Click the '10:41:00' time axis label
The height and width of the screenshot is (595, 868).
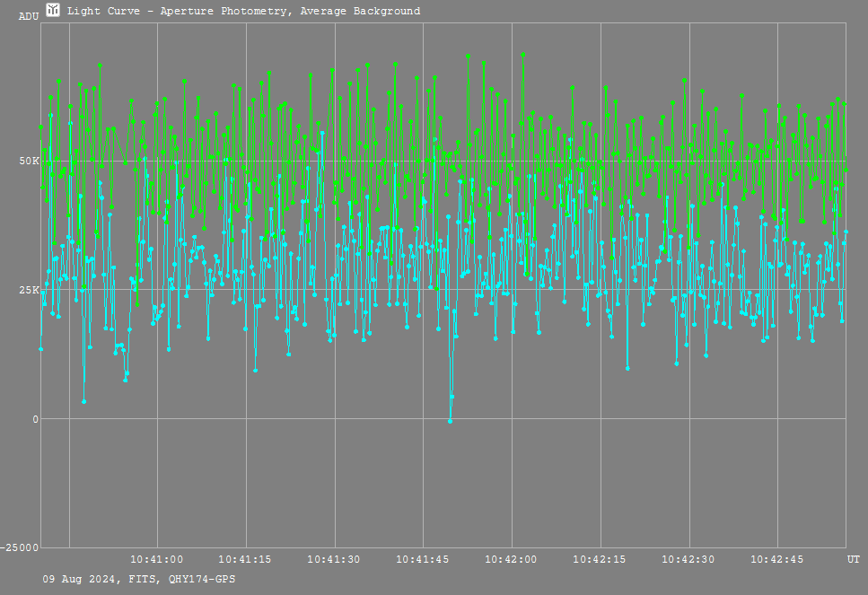coord(157,560)
